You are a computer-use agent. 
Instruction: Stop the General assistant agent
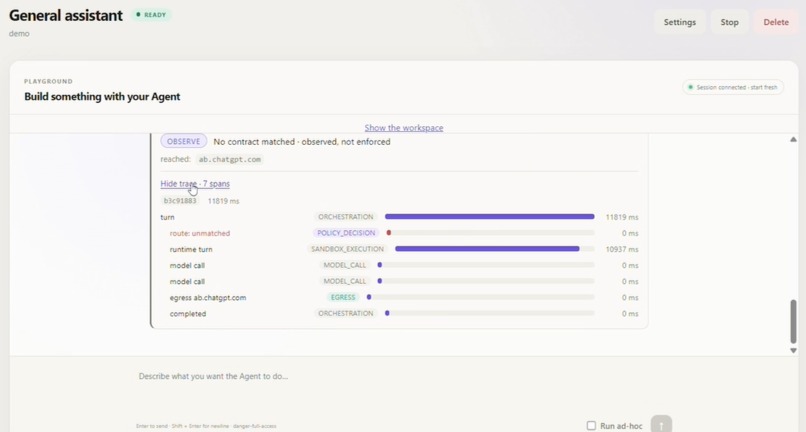729,22
